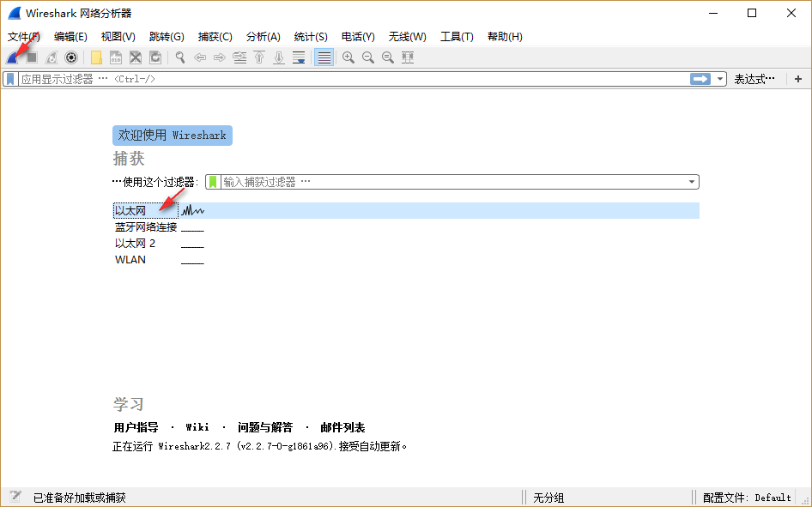Expand capture filter dropdown arrow
This screenshot has height=507, width=812.
click(x=691, y=182)
